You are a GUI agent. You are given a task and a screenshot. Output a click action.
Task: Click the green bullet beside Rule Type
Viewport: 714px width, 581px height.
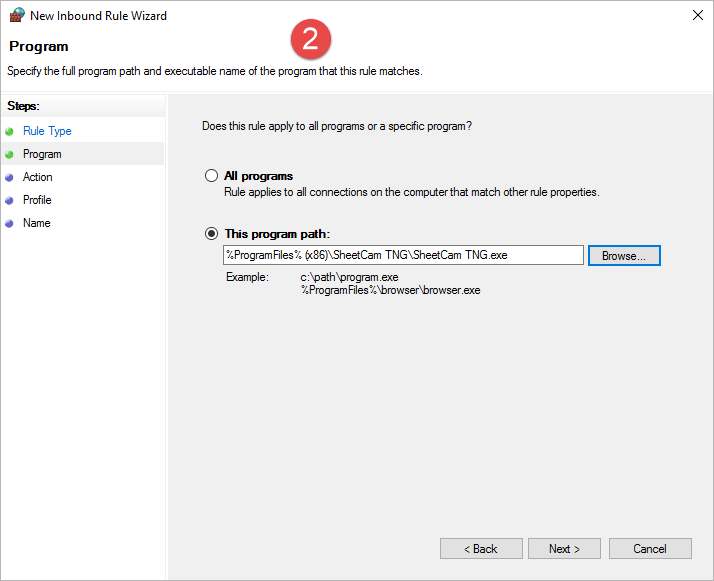click(10, 131)
